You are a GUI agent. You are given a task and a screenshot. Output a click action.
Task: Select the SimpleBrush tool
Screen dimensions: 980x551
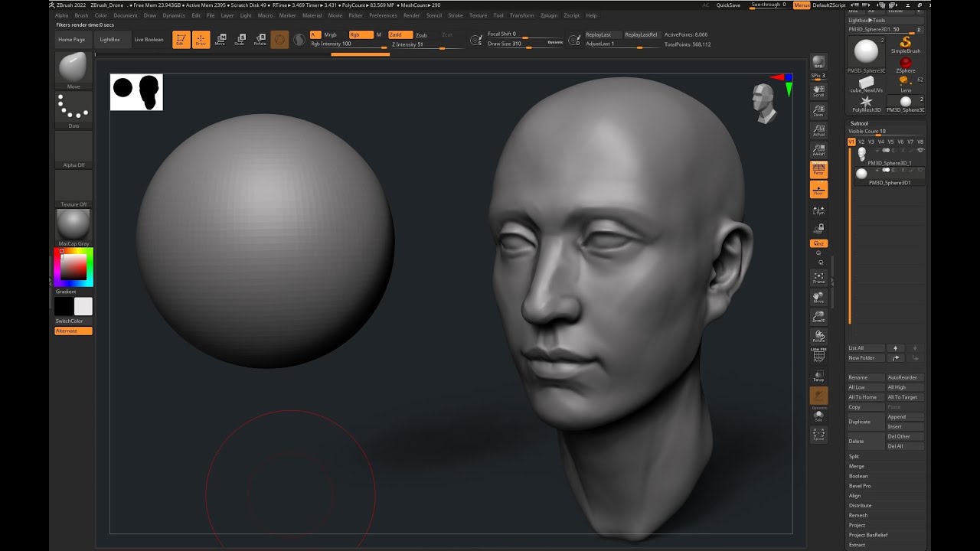(x=906, y=44)
